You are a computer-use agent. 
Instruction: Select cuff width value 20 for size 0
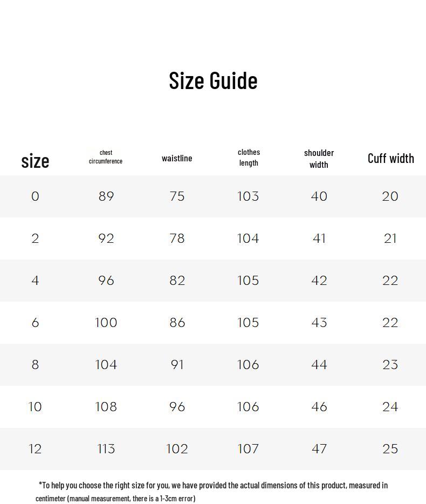point(390,196)
